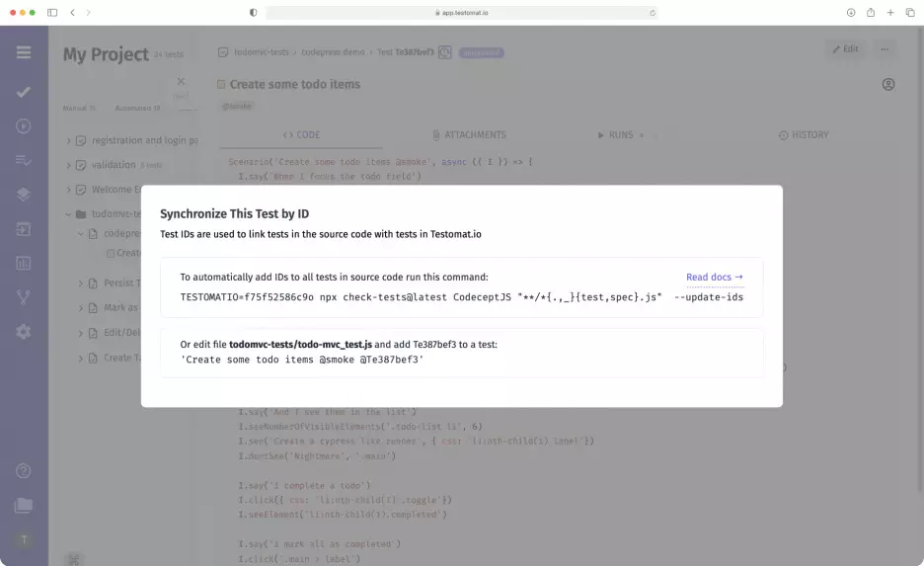Open Runs via play circle sidebar icon
The width and height of the screenshot is (924, 566).
click(x=24, y=125)
